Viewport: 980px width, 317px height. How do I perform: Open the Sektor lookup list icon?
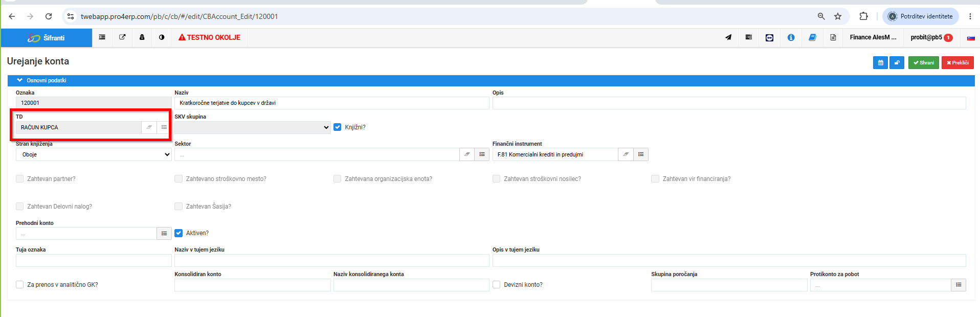(x=482, y=154)
